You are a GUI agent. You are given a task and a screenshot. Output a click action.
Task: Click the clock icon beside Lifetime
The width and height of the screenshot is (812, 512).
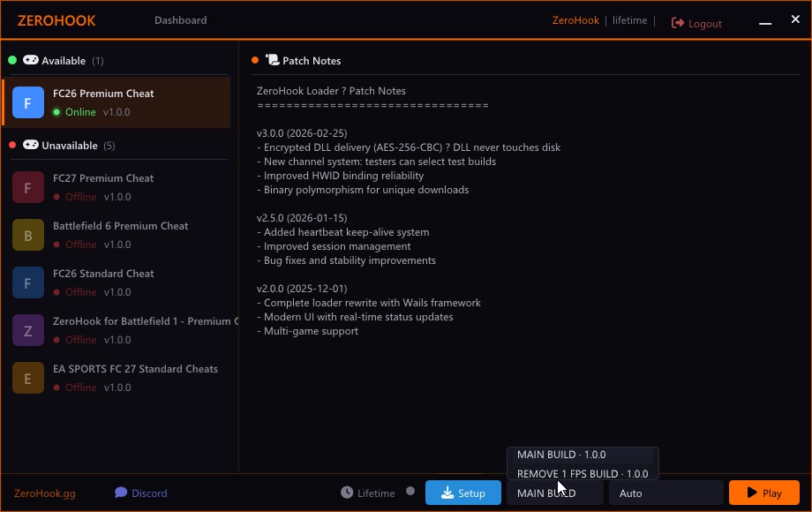point(347,493)
